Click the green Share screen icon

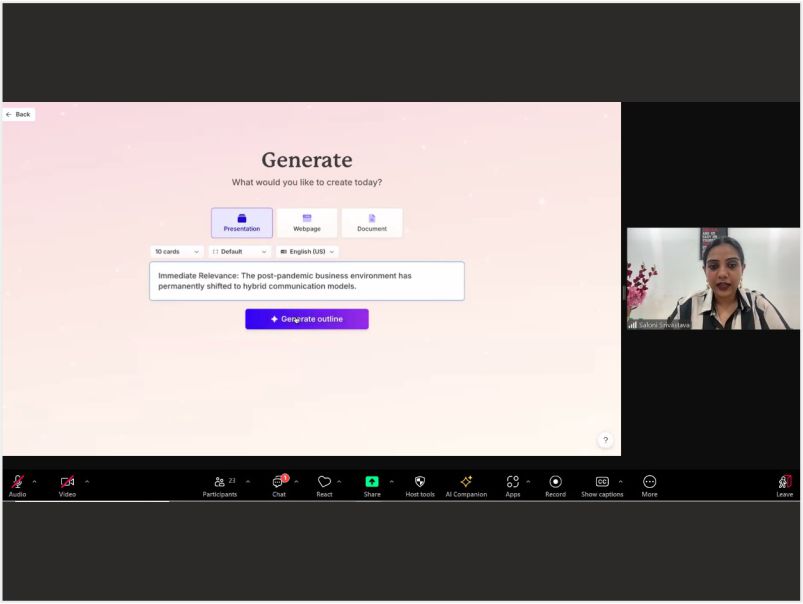coord(372,482)
